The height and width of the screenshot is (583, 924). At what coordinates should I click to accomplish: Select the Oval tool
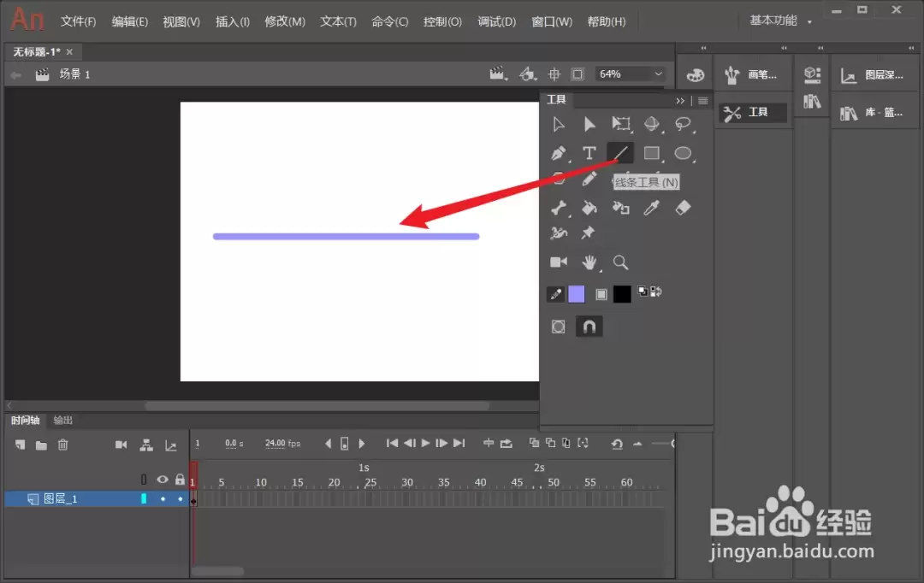(683, 154)
